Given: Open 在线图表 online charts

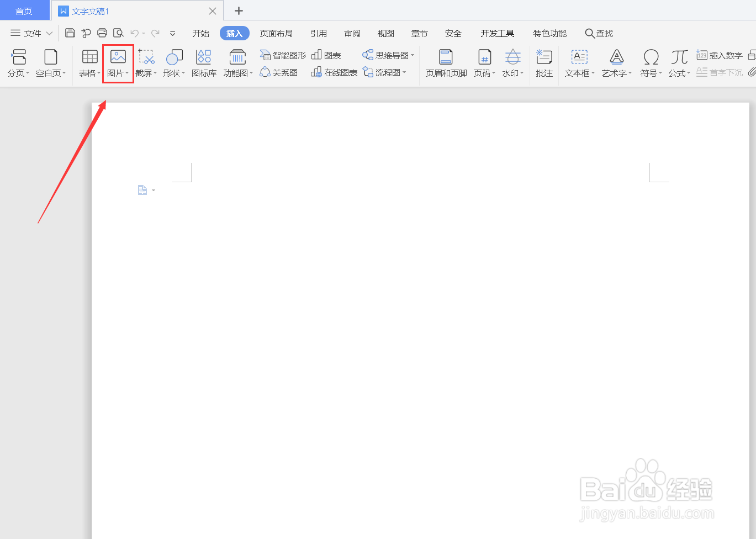Looking at the screenshot, I should (334, 72).
